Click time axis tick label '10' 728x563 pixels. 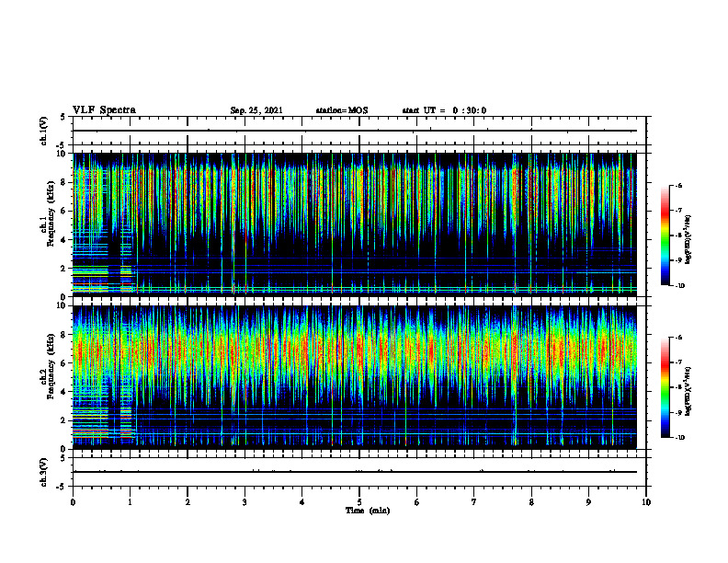[x=646, y=502]
